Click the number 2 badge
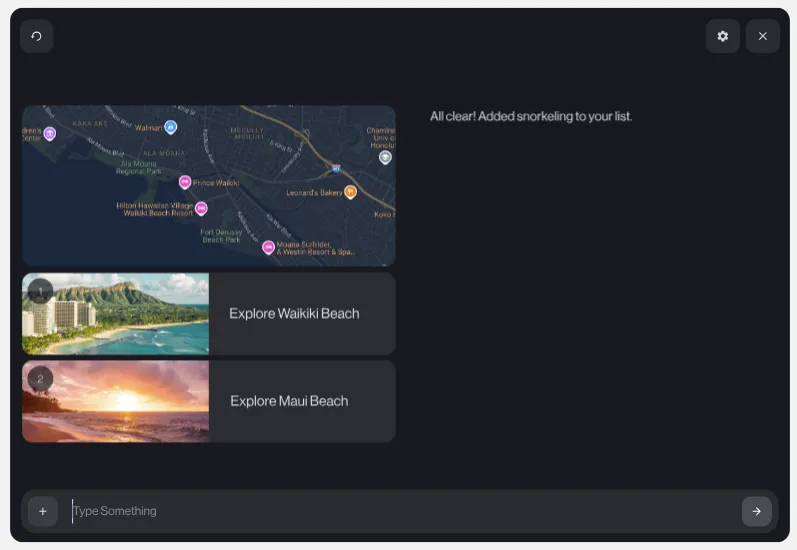The height and width of the screenshot is (550, 797). [x=40, y=379]
